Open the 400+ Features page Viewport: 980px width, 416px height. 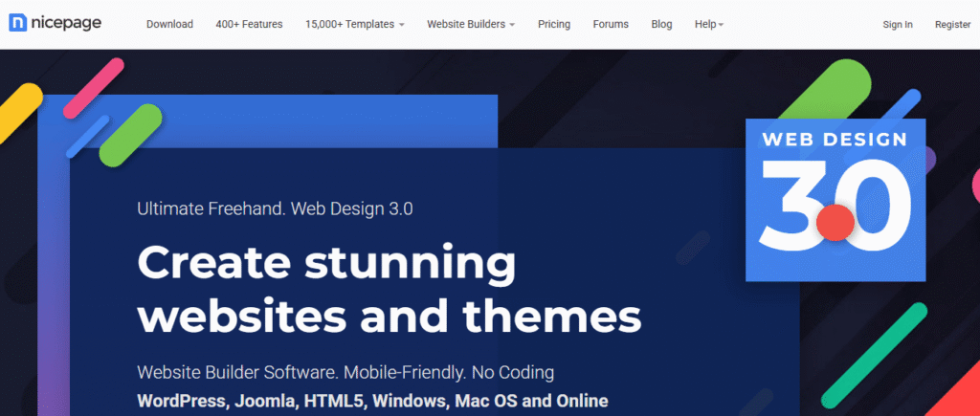pos(249,24)
